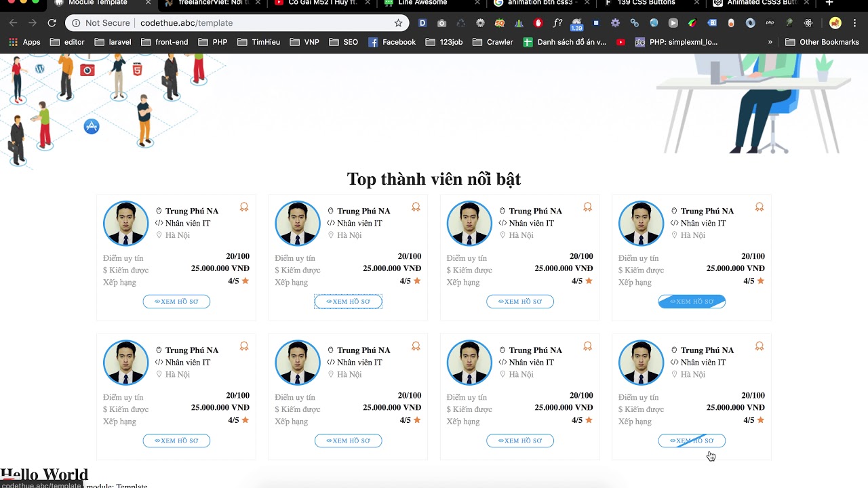Click XEM HỒ SƠ on third top-row card
Viewport: 868px width, 488px height.
[x=520, y=302]
